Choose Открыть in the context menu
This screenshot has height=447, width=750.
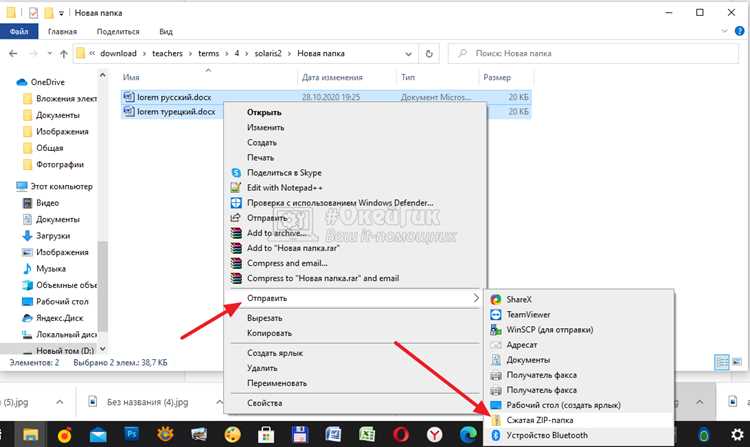point(264,112)
